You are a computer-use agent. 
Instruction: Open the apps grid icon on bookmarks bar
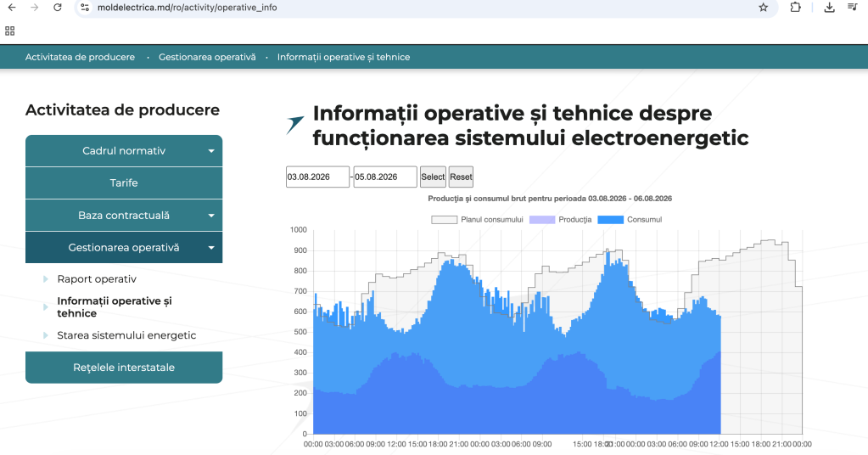click(x=10, y=31)
